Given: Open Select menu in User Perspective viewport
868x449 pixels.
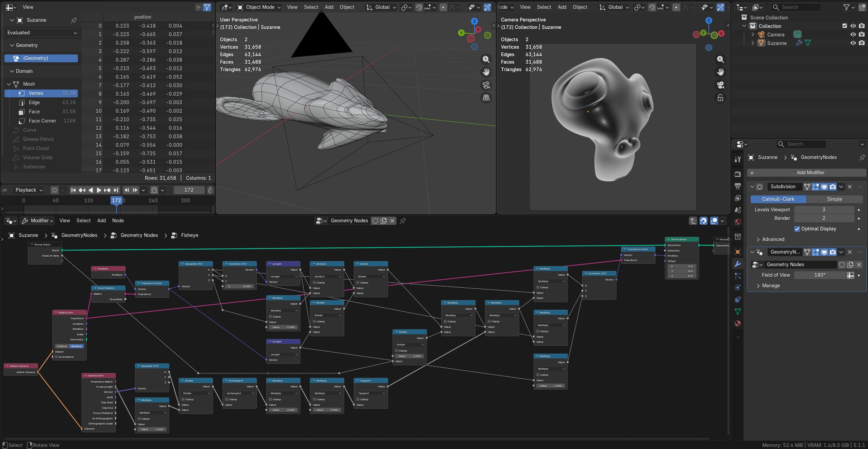Looking at the screenshot, I should (311, 7).
